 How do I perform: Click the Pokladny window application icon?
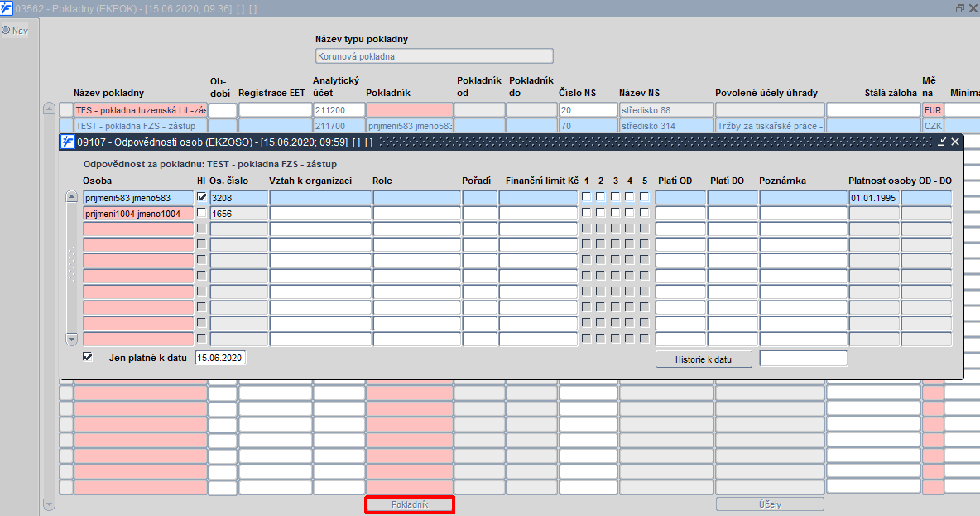pyautogui.click(x=7, y=8)
